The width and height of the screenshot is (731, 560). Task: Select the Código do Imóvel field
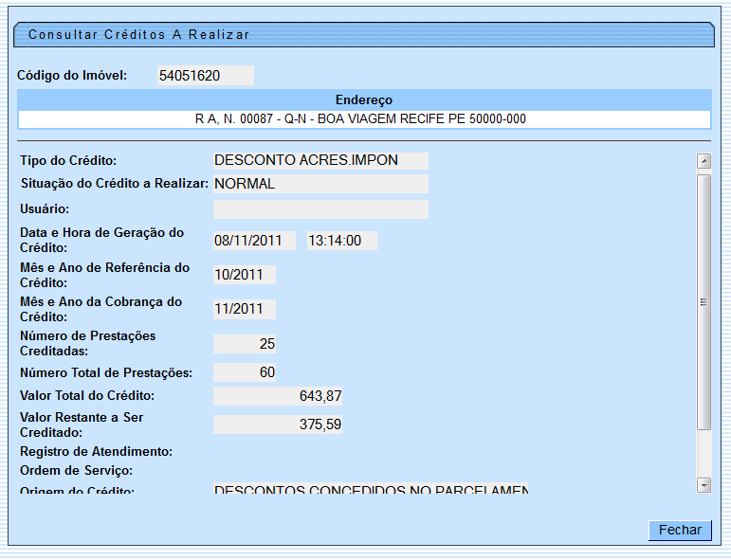(206, 76)
